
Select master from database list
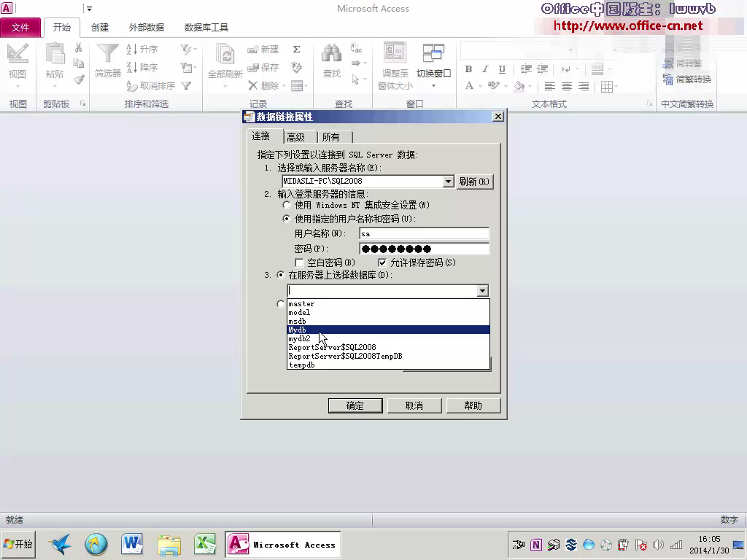tap(388, 304)
